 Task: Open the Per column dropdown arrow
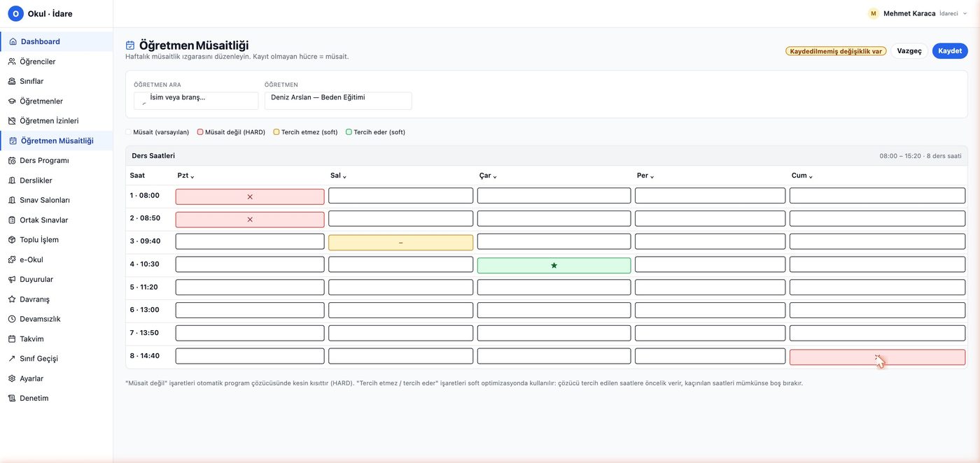coord(652,177)
